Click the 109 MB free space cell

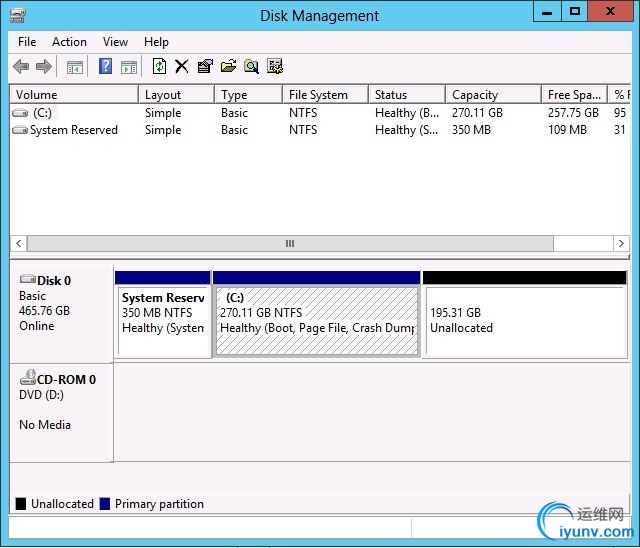pos(567,130)
